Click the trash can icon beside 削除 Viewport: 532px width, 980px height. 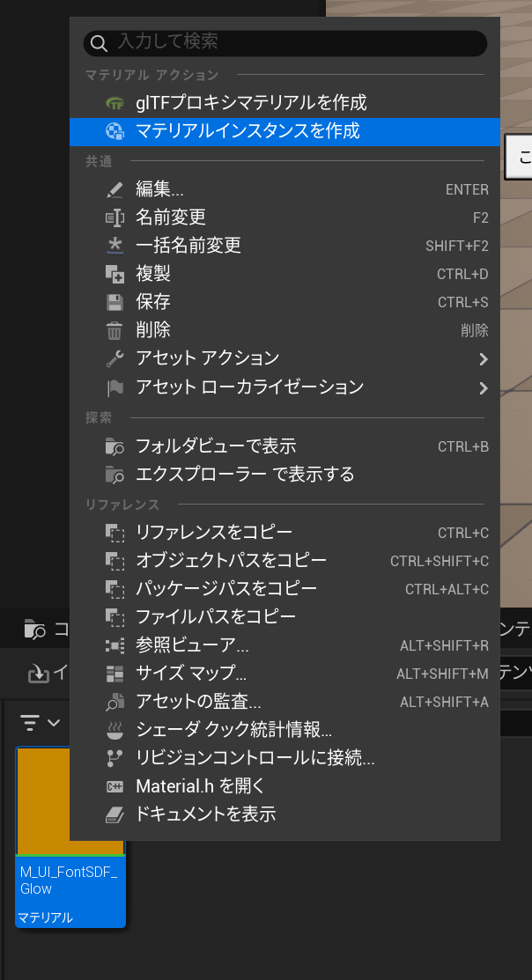pos(115,330)
